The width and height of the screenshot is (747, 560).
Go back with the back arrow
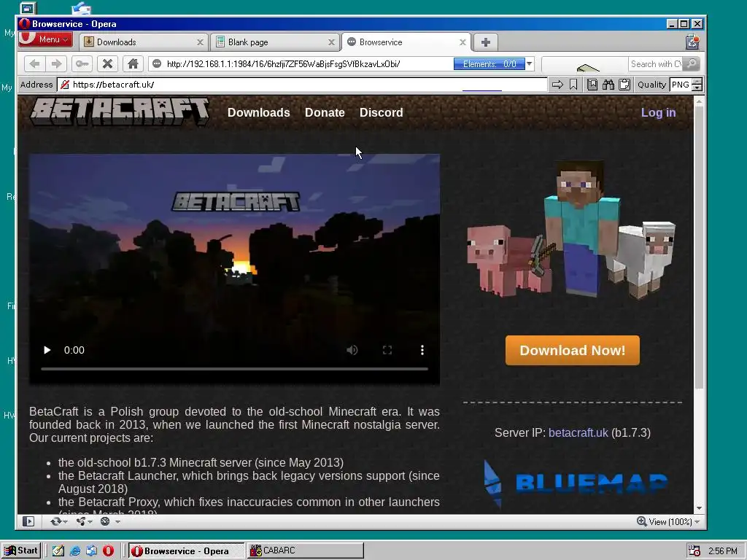pos(34,64)
